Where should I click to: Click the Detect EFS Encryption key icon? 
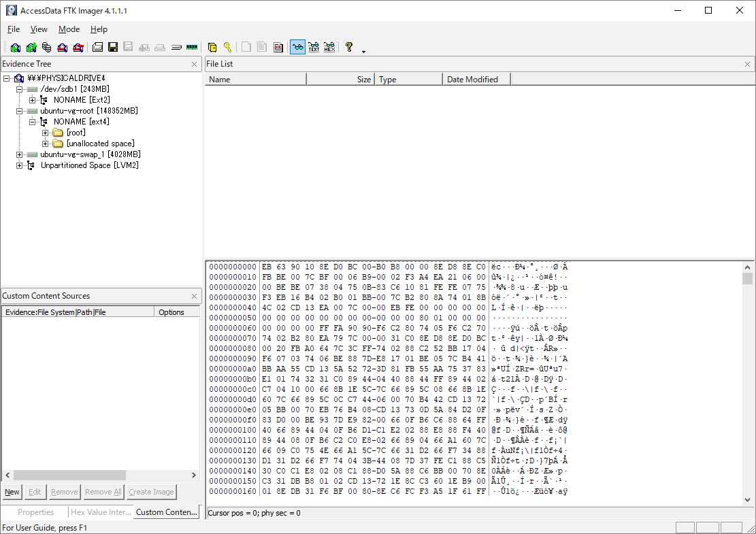pyautogui.click(x=227, y=47)
